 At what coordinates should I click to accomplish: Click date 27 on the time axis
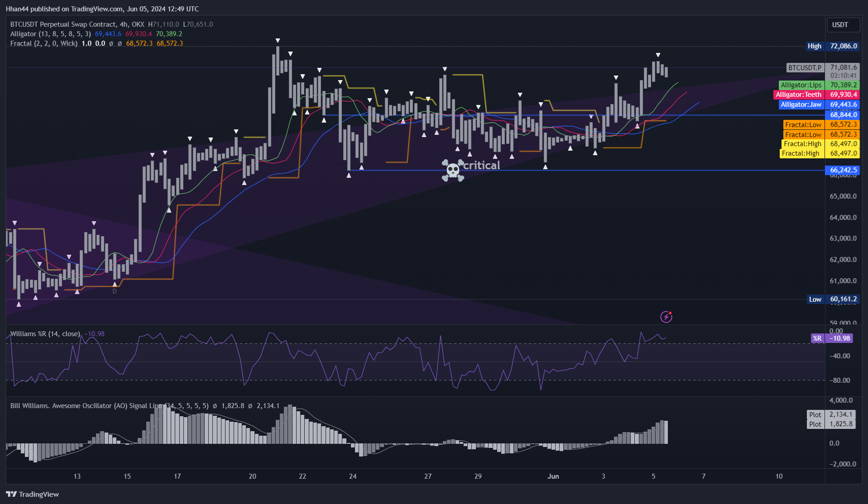[428, 476]
